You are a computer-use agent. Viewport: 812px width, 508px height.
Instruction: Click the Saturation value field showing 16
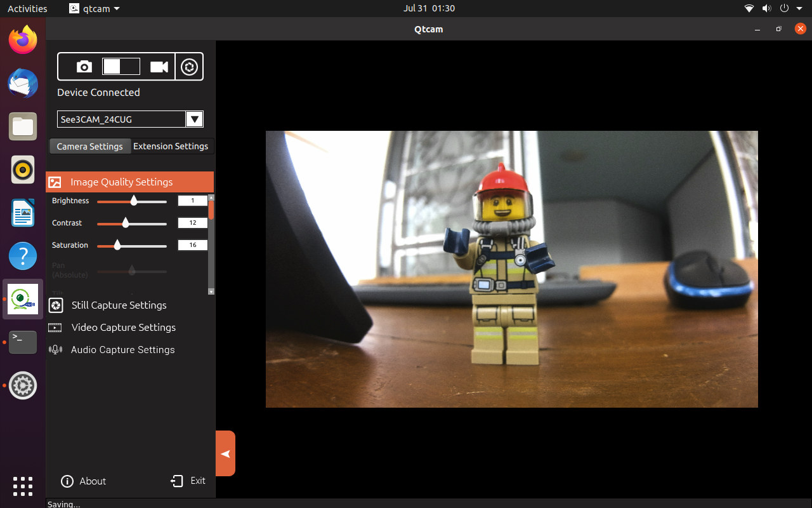(193, 245)
